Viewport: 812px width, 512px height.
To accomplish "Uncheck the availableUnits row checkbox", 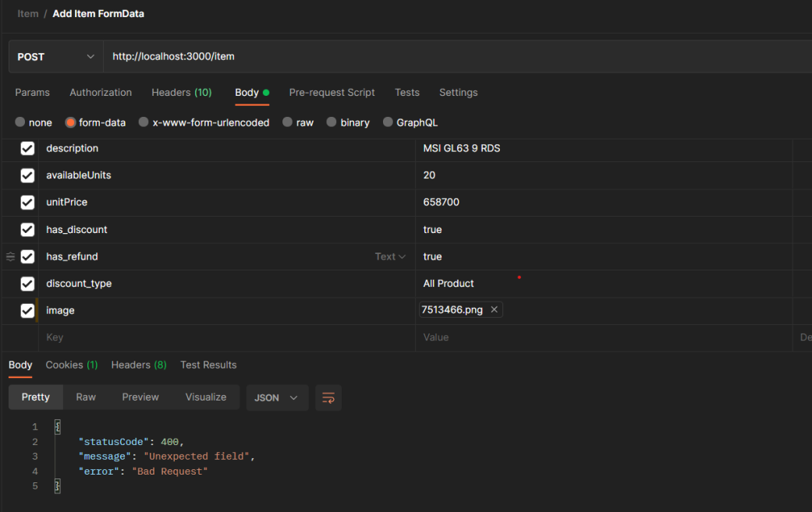I will (27, 175).
